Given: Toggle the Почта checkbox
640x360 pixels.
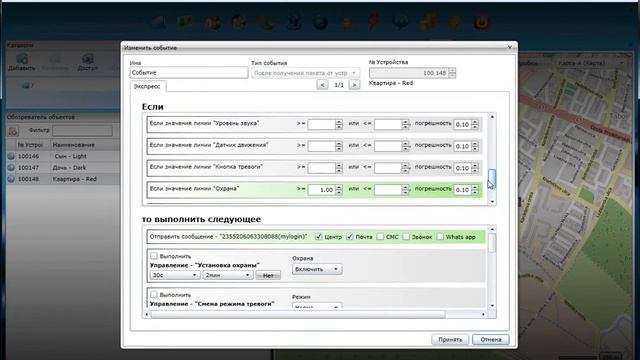Looking at the screenshot, I should pyautogui.click(x=349, y=237).
